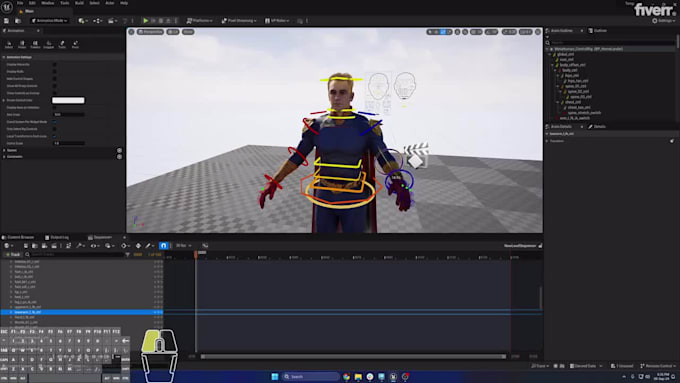Open the File menu
Screen dimensions: 680x383
(20, 3)
